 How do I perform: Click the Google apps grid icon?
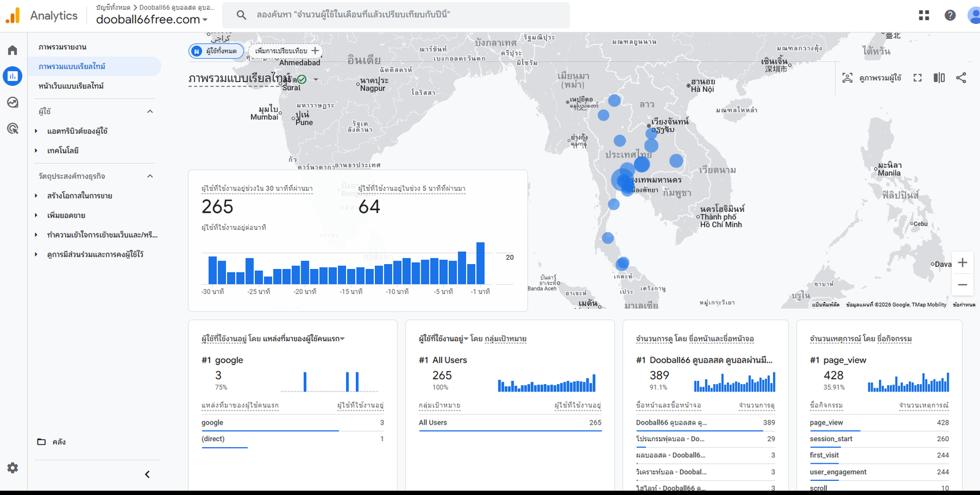[924, 15]
